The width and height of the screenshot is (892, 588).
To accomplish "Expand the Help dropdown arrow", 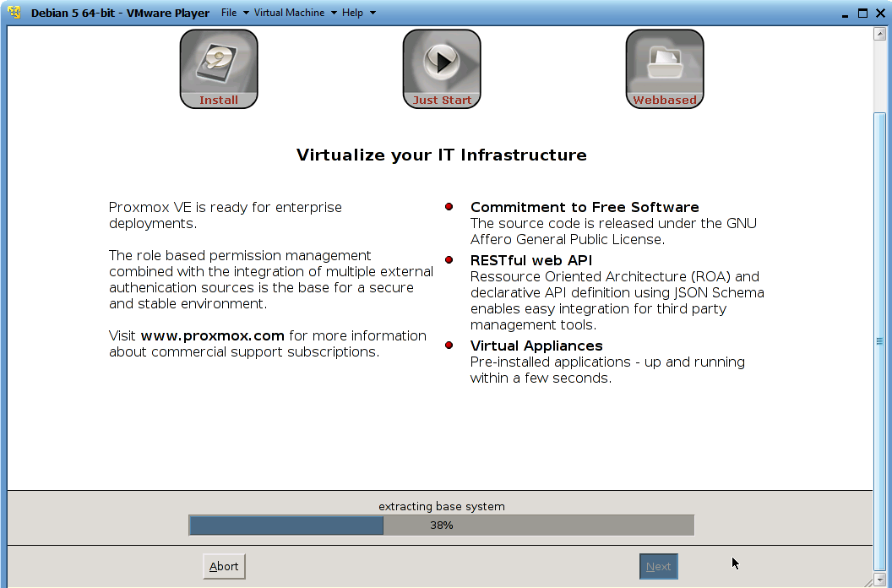I will (373, 13).
